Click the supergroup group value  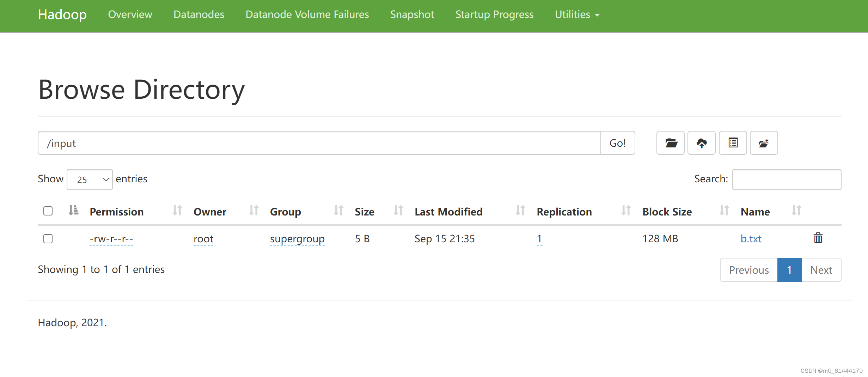tap(297, 239)
